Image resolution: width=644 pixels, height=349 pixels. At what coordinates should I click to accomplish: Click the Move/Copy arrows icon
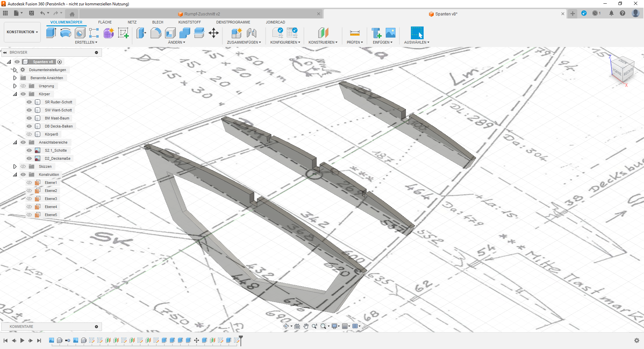pyautogui.click(x=213, y=33)
